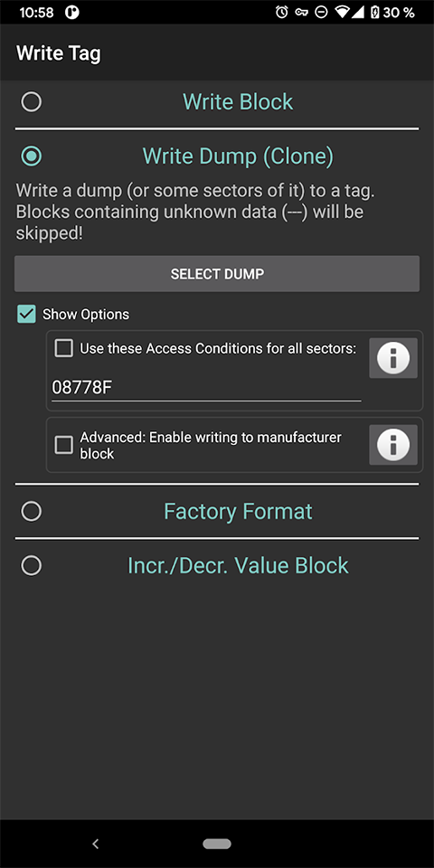Select the Write Block radio button
The height and width of the screenshot is (868, 434).
click(x=31, y=102)
